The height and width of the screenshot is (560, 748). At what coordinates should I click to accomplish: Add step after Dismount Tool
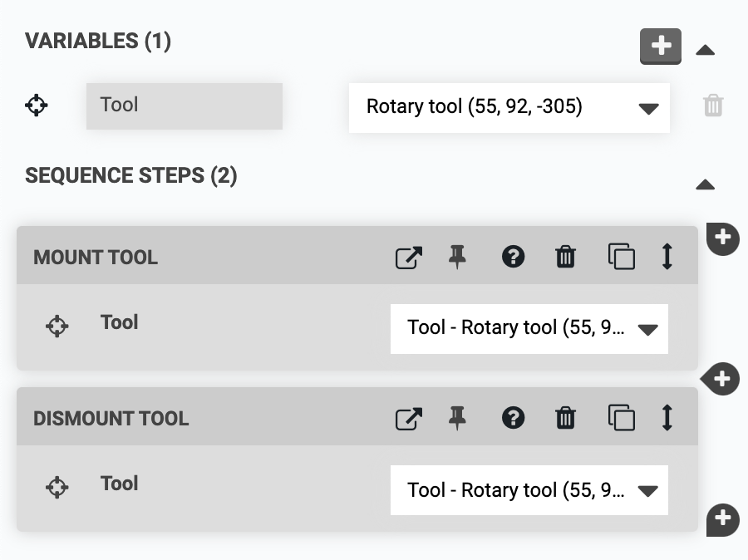pos(723,519)
